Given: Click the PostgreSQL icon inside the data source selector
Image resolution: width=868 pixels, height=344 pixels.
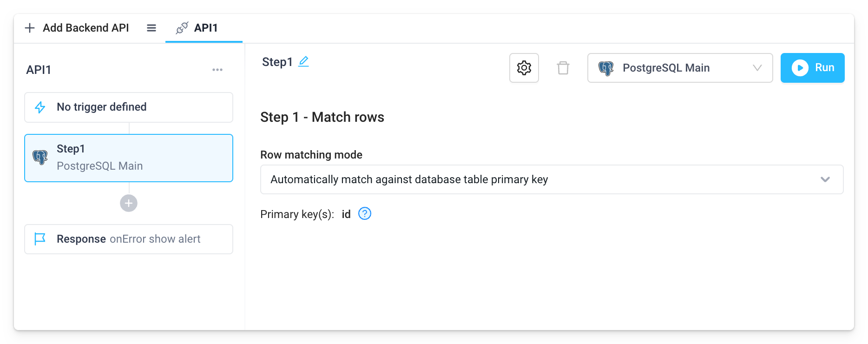Looking at the screenshot, I should 606,68.
